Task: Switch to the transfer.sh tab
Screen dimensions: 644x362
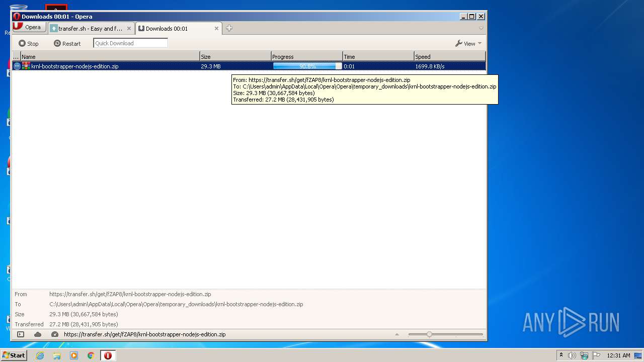Action: (91, 29)
